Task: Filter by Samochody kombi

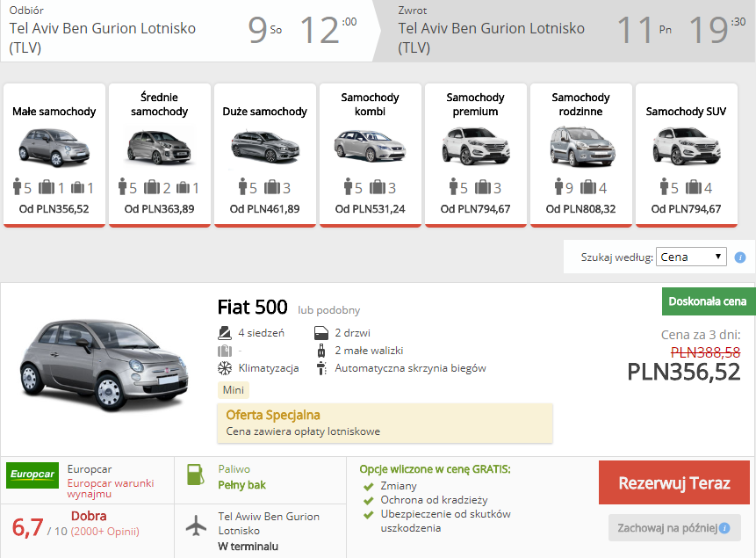Action: tap(370, 155)
